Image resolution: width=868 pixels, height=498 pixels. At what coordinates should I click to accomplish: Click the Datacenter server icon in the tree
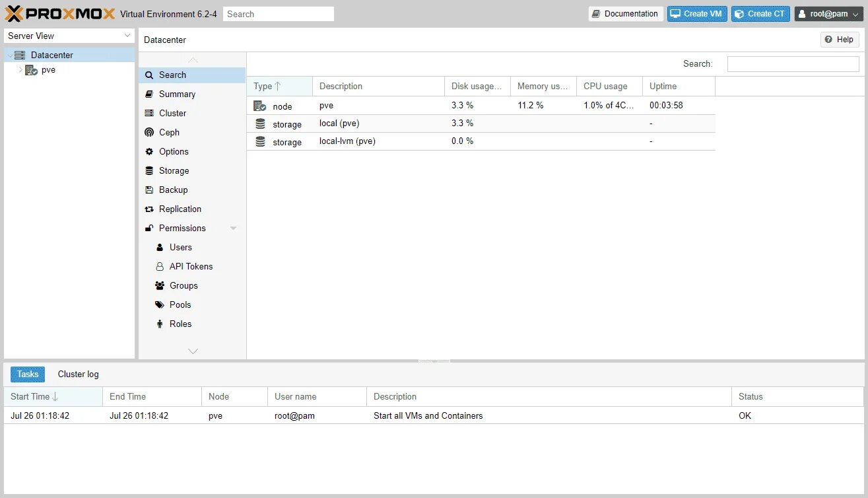[20, 55]
